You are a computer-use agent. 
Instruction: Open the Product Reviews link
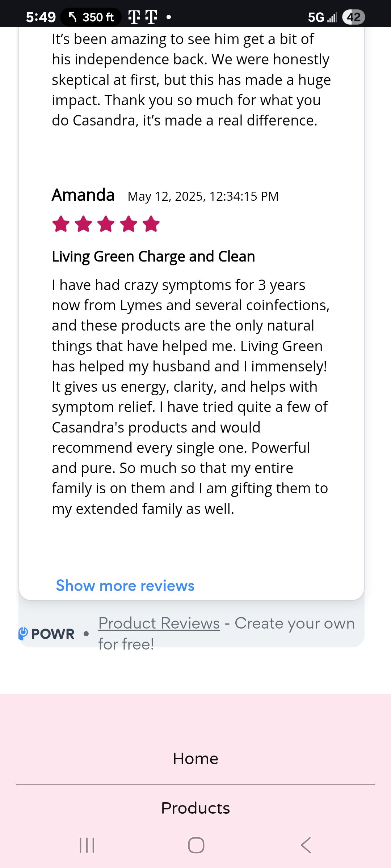pyautogui.click(x=159, y=623)
